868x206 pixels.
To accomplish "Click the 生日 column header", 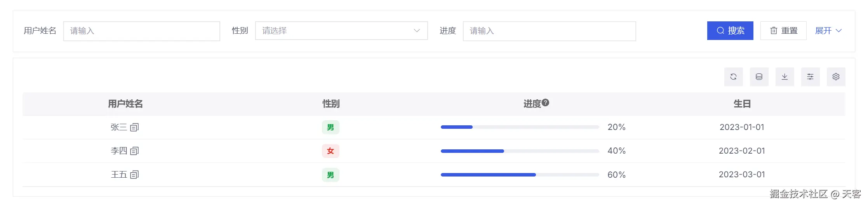I will pos(742,104).
